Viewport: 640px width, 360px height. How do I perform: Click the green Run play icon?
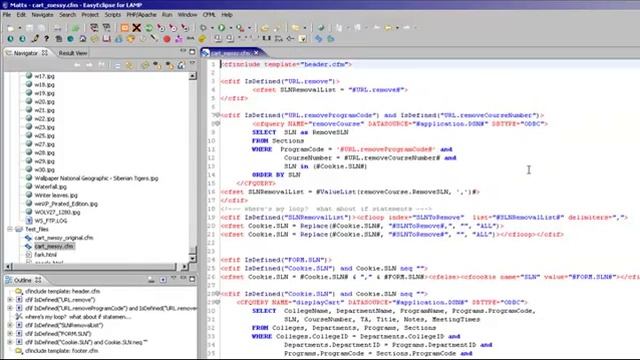[222, 28]
